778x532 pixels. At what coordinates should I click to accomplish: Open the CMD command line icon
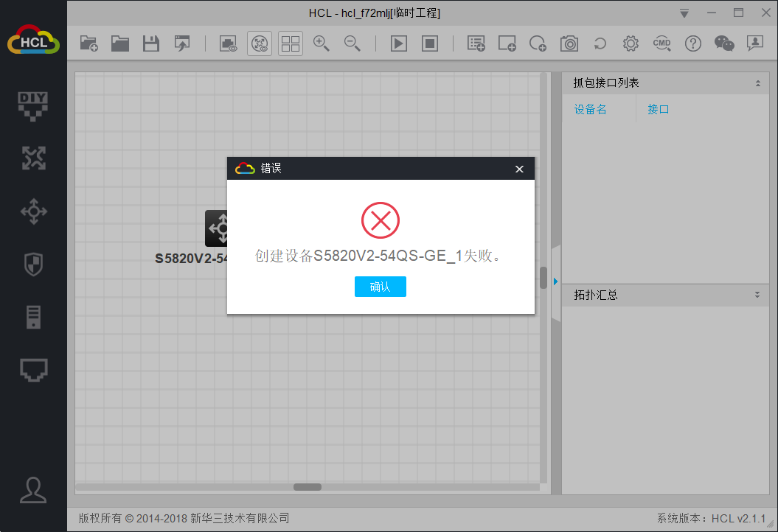(662, 43)
